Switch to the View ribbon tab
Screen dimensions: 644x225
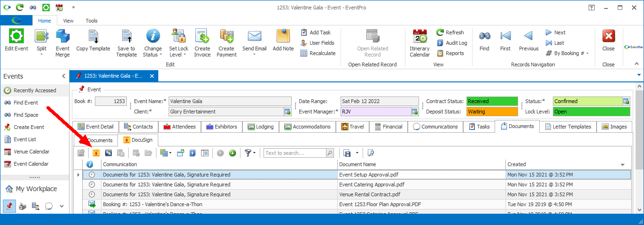click(x=69, y=21)
